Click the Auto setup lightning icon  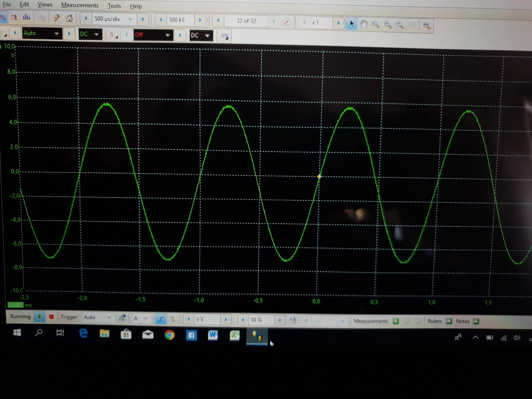[x=57, y=18]
